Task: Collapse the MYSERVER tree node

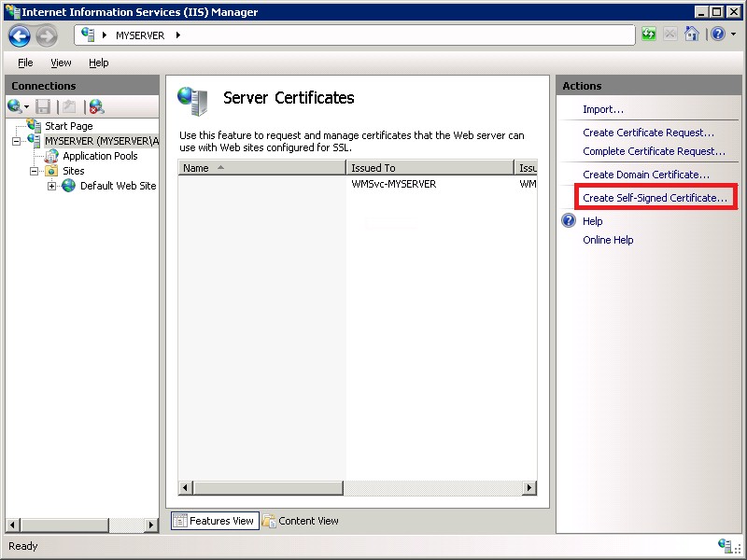Action: [x=16, y=142]
